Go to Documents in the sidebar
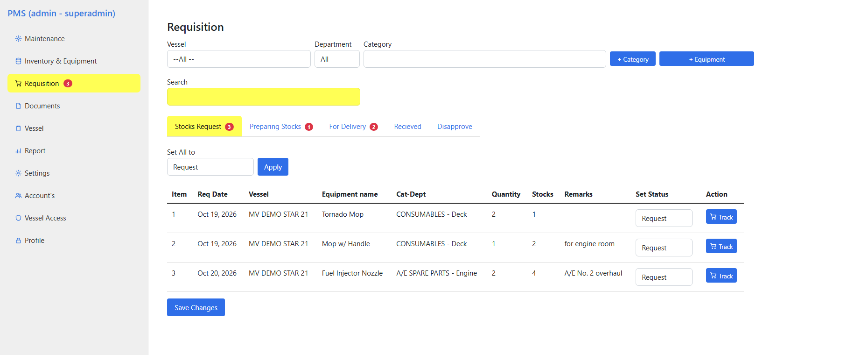Image resolution: width=868 pixels, height=355 pixels. 74,106
